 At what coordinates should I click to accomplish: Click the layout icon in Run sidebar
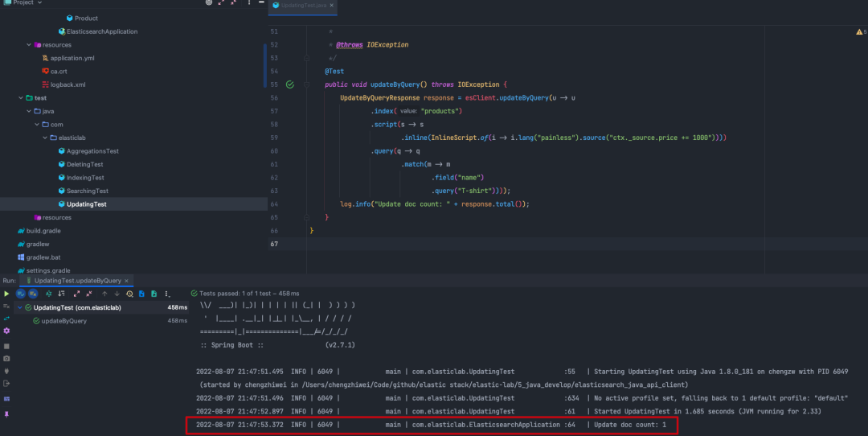pyautogui.click(x=6, y=399)
